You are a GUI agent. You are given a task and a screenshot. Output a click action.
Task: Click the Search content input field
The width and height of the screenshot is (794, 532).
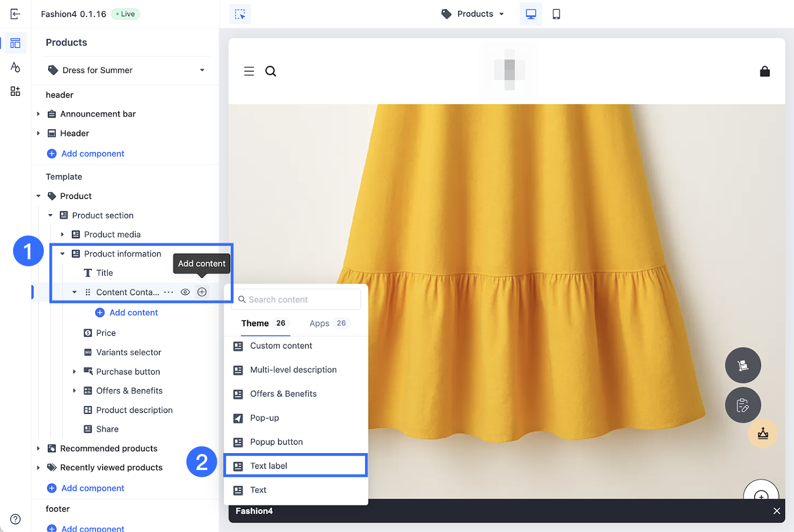click(296, 299)
